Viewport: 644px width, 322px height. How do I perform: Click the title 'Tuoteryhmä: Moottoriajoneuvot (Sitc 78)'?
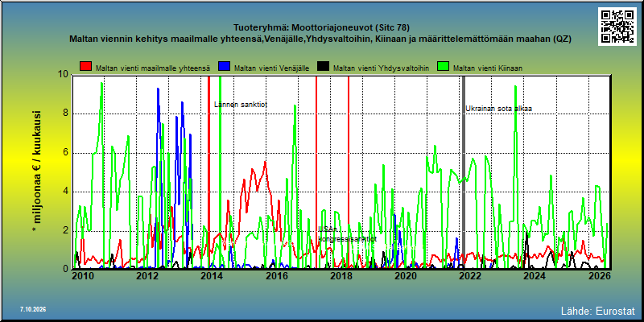pyautogui.click(x=321, y=28)
